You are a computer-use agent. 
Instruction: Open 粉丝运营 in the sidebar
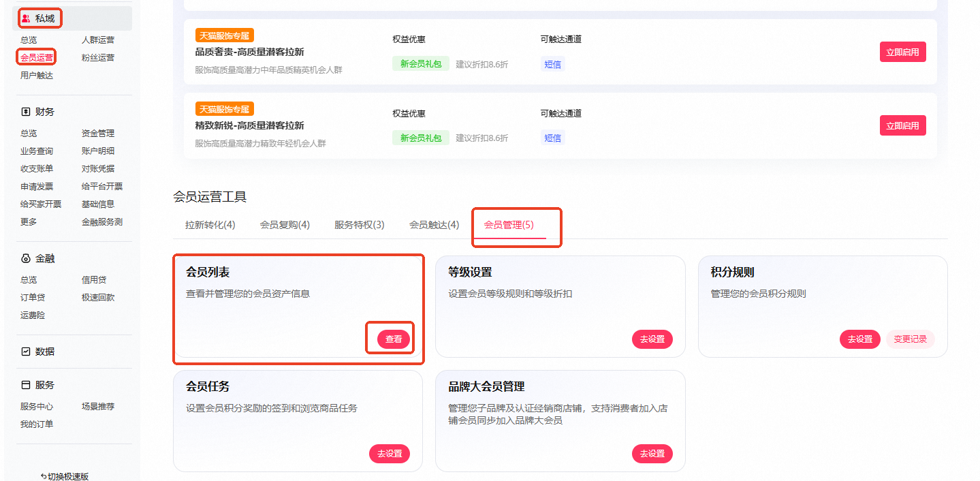pyautogui.click(x=98, y=58)
